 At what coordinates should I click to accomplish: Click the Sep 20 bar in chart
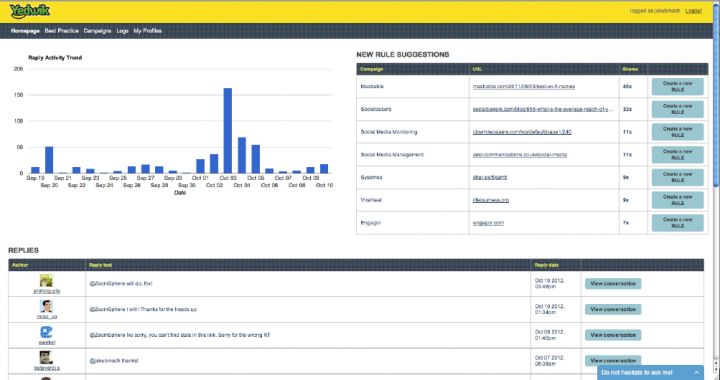click(49, 160)
